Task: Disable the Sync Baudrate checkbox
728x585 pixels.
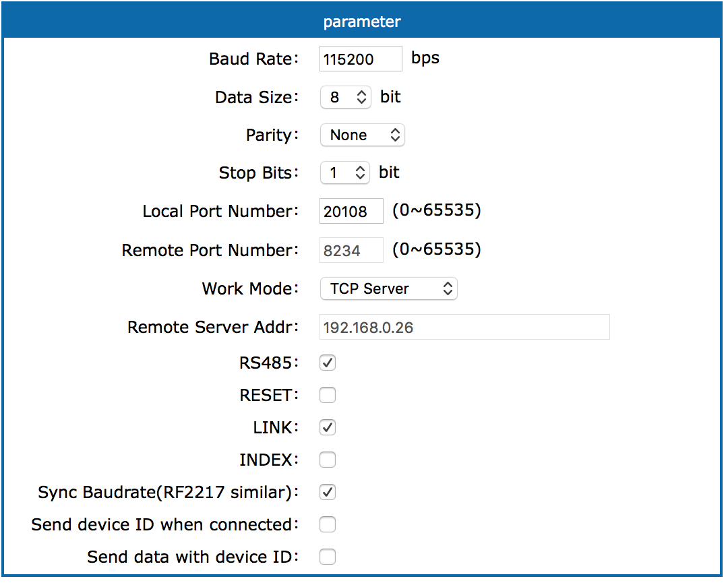Action: coord(328,492)
